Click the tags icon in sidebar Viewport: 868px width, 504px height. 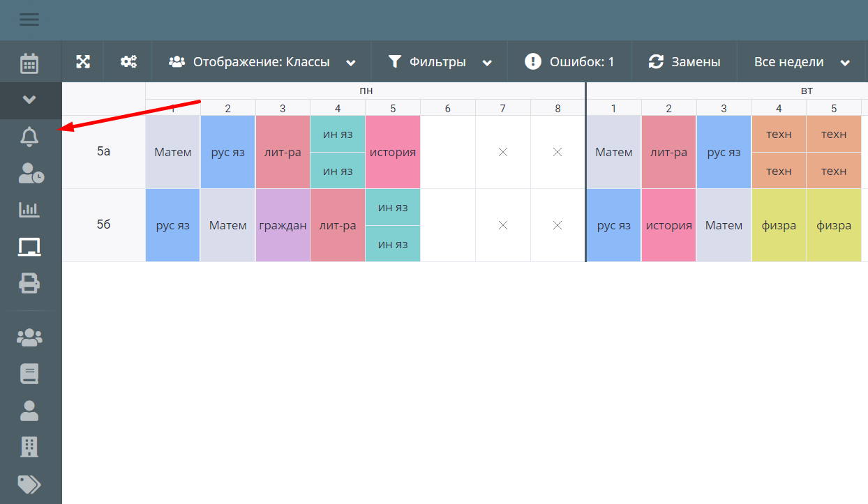pyautogui.click(x=29, y=484)
